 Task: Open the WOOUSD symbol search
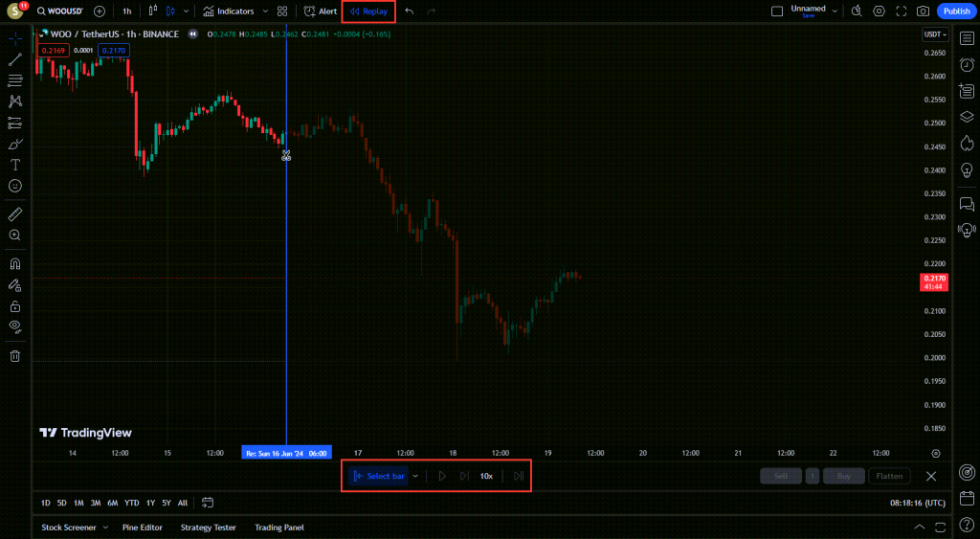coord(59,11)
